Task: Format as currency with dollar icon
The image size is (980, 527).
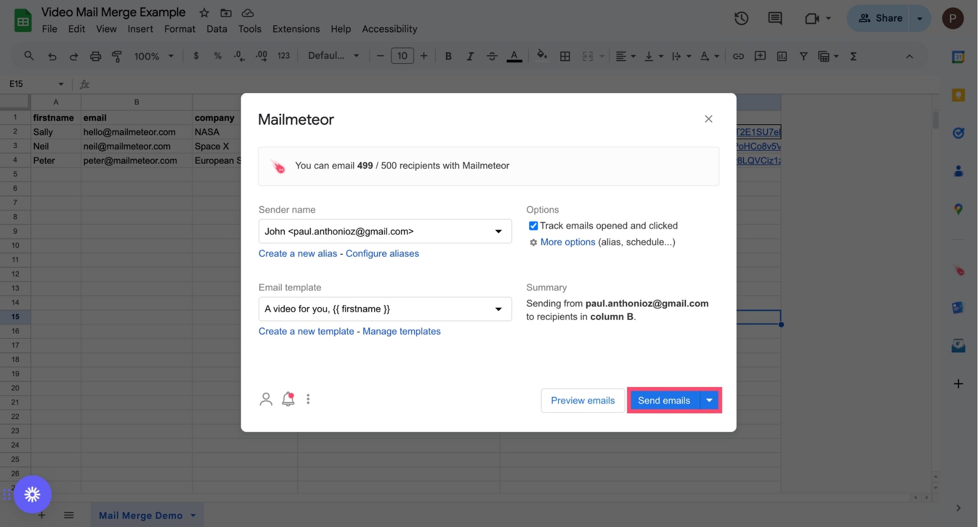Action: [196, 56]
